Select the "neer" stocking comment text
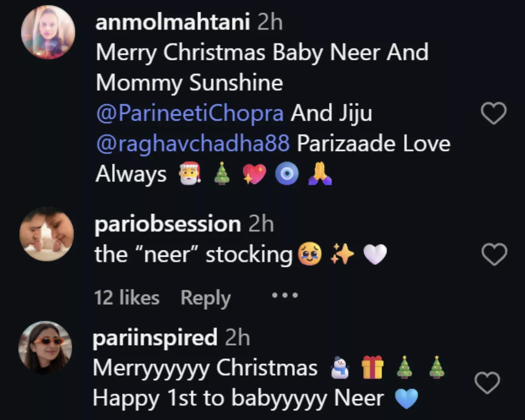This screenshot has width=525, height=420. point(193,255)
